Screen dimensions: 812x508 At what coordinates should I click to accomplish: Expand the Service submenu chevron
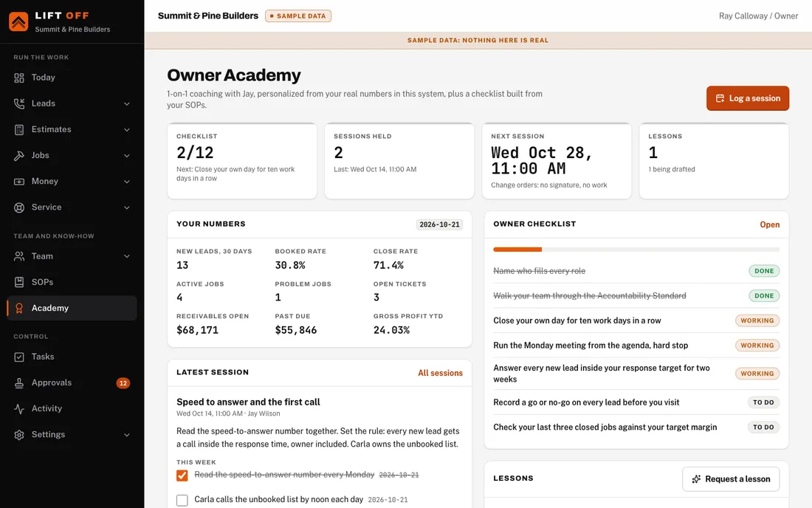(x=127, y=207)
